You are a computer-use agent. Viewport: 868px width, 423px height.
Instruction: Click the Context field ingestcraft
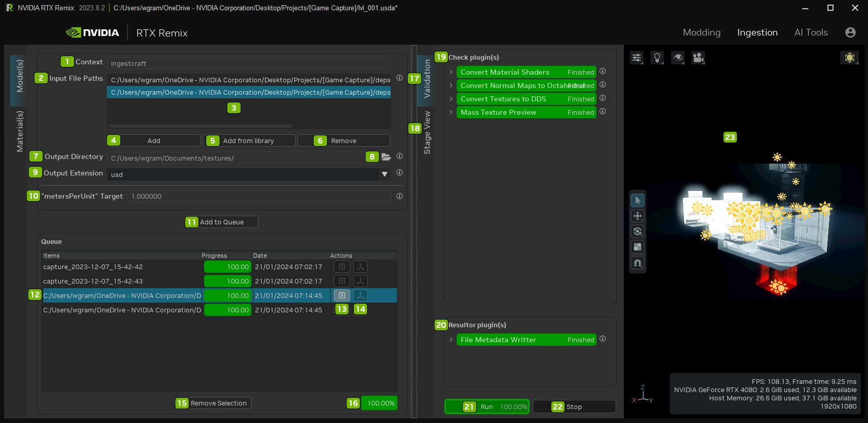[x=249, y=63]
